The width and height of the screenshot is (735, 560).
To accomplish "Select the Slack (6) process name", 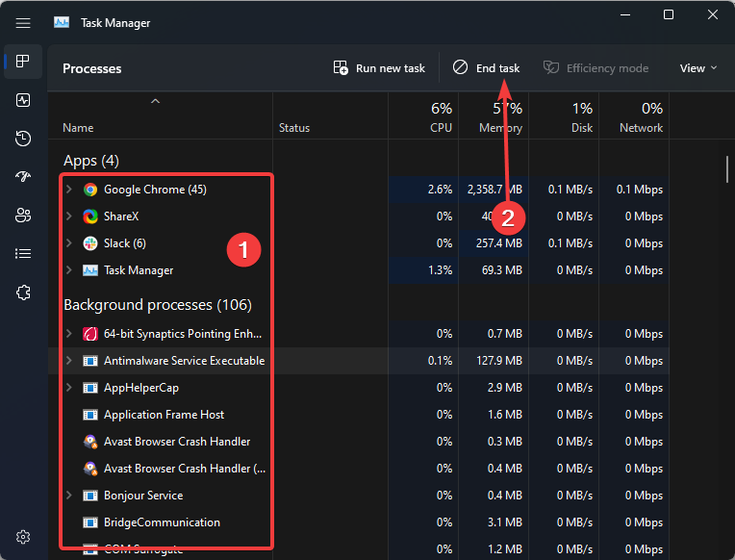I will tap(125, 243).
